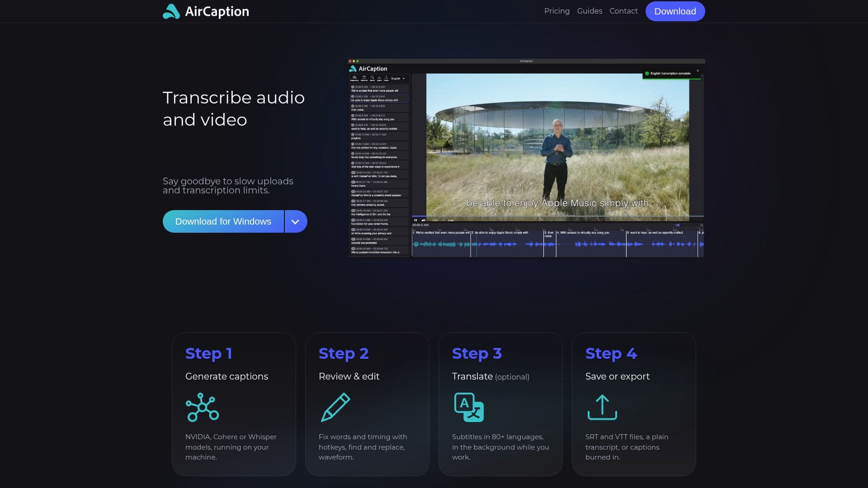
Task: Click the pause icon under the video
Action: (415, 220)
